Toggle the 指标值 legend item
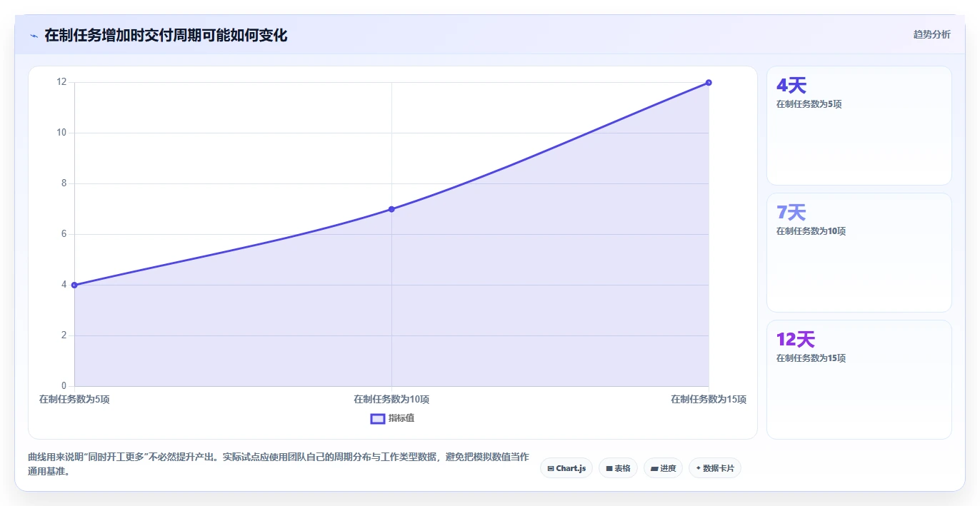 (392, 418)
